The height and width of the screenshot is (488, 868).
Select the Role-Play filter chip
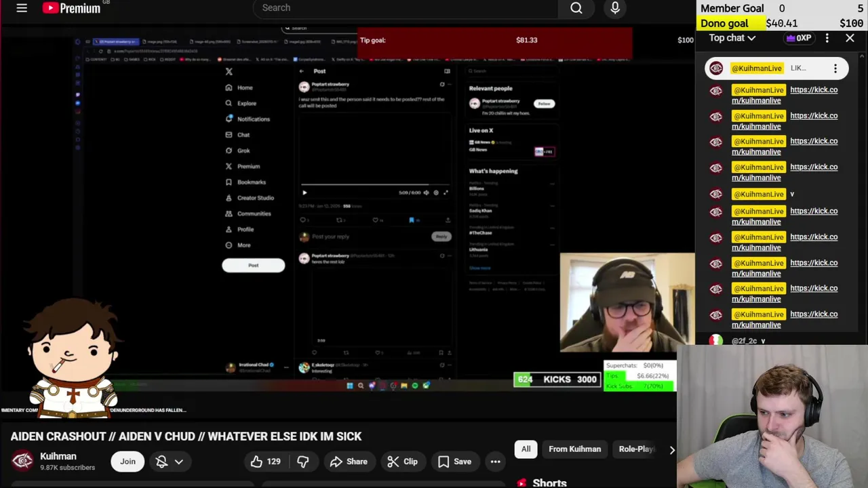point(636,449)
